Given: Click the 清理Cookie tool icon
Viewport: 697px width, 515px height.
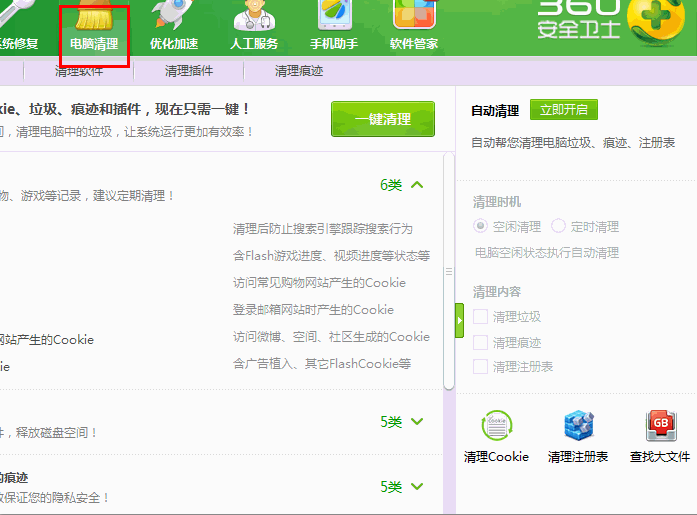Looking at the screenshot, I should 496,427.
